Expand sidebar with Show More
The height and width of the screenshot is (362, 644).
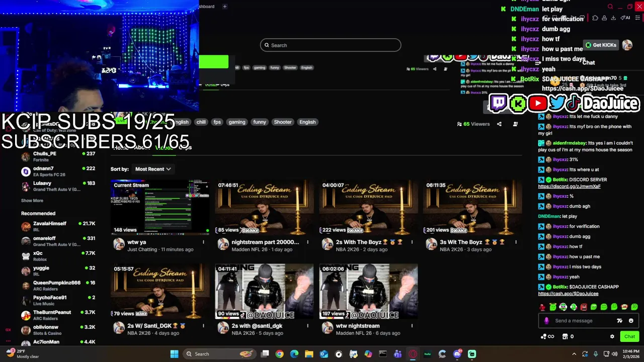pyautogui.click(x=32, y=201)
